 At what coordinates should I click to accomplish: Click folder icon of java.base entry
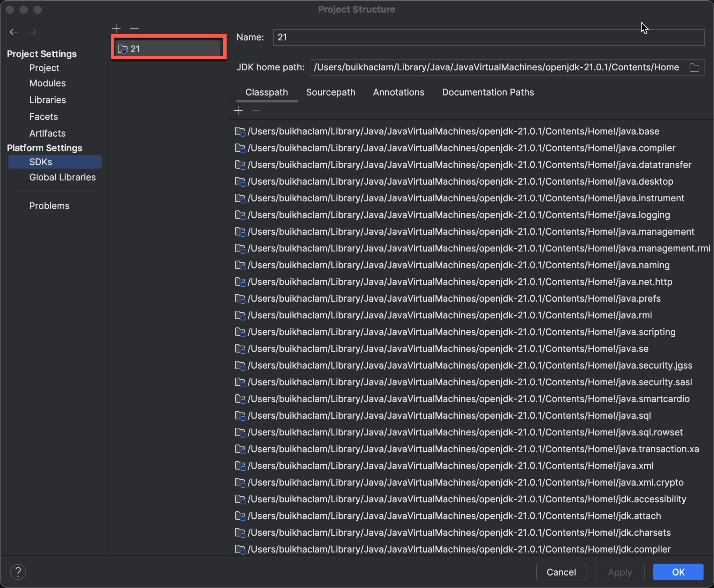(x=240, y=132)
